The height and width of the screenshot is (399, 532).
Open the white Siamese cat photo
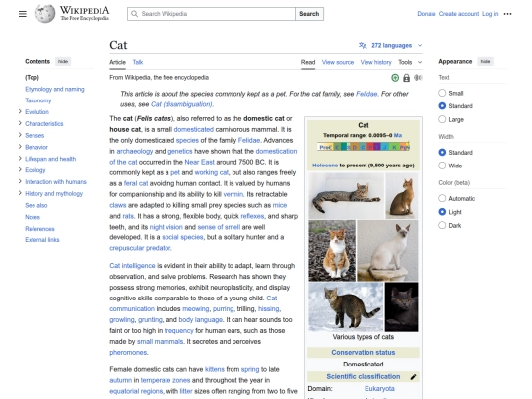(387, 250)
